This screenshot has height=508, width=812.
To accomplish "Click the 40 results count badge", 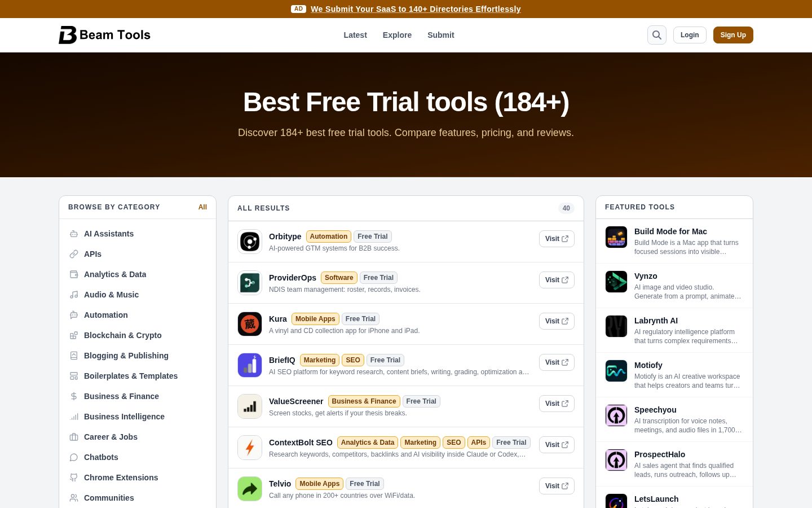I will [x=566, y=208].
